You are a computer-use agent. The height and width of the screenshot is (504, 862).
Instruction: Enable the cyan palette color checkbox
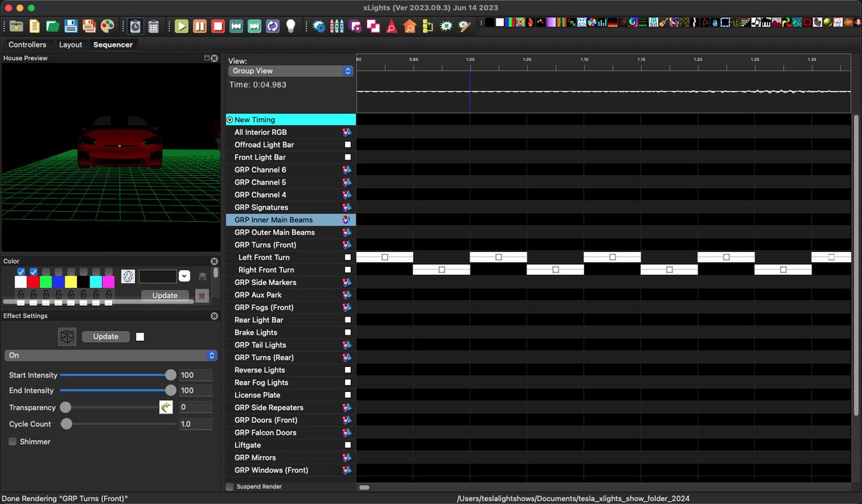tap(96, 271)
